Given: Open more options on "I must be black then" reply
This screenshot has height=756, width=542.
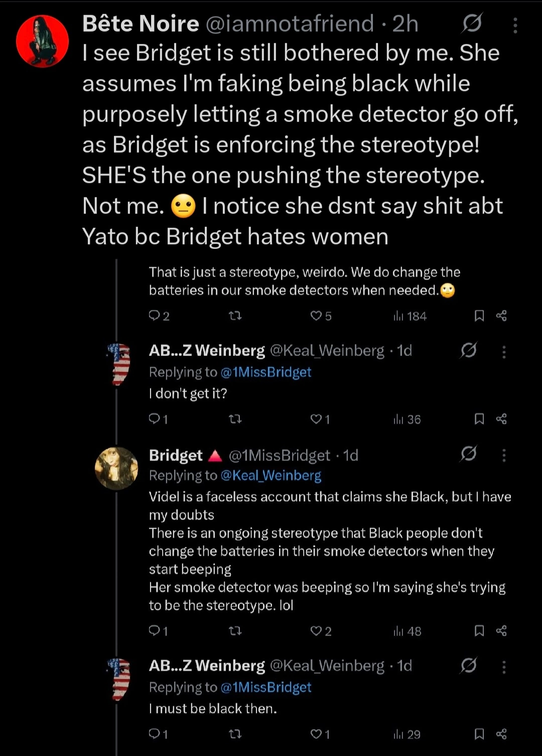Looking at the screenshot, I should click(x=504, y=667).
